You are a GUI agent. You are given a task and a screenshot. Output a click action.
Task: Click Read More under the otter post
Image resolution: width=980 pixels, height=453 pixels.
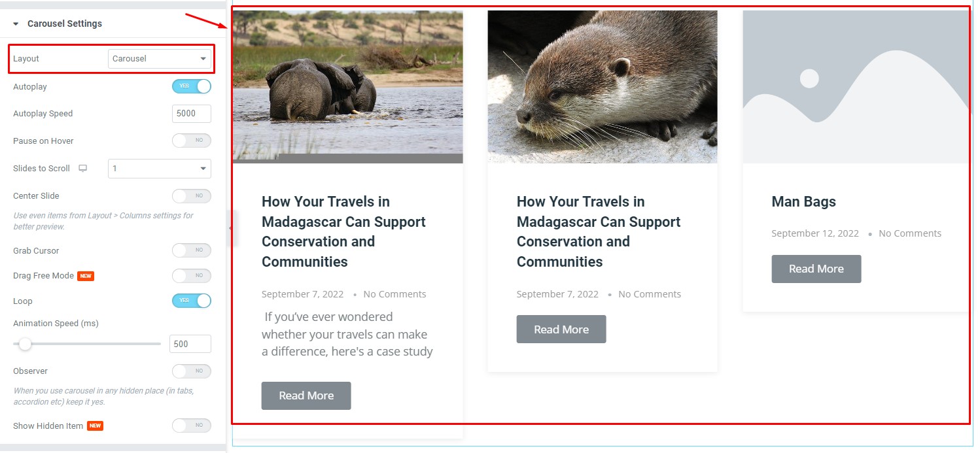pos(561,329)
